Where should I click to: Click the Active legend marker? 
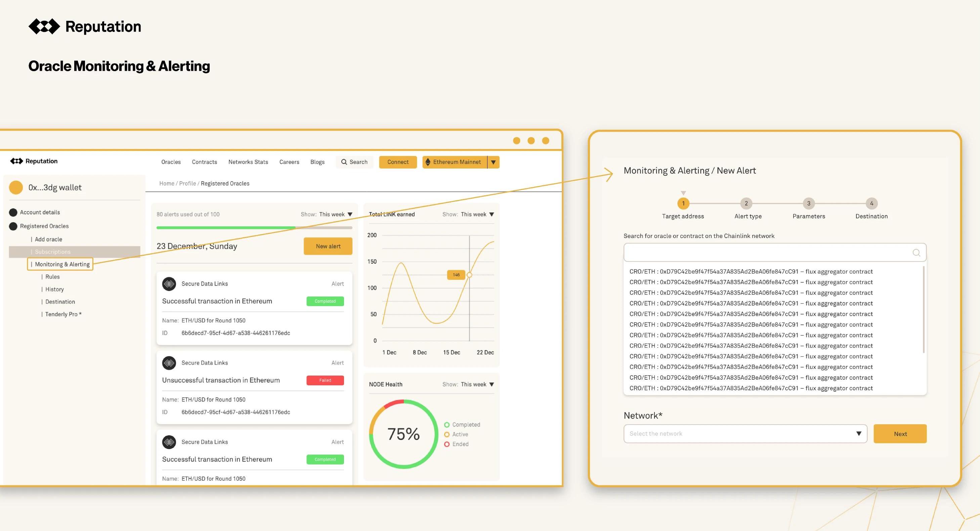pyautogui.click(x=446, y=434)
